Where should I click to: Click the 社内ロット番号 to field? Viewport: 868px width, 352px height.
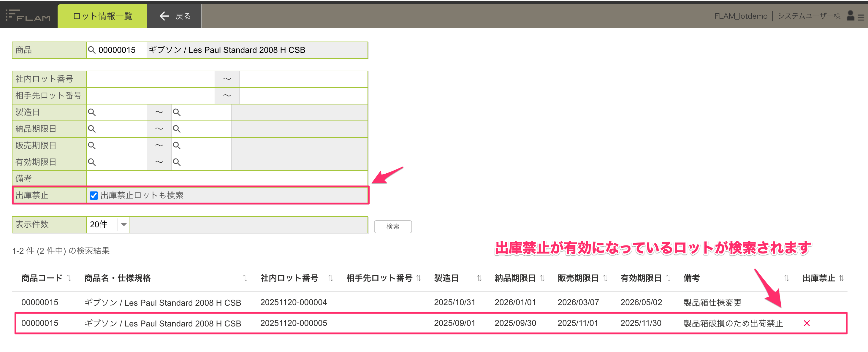303,79
